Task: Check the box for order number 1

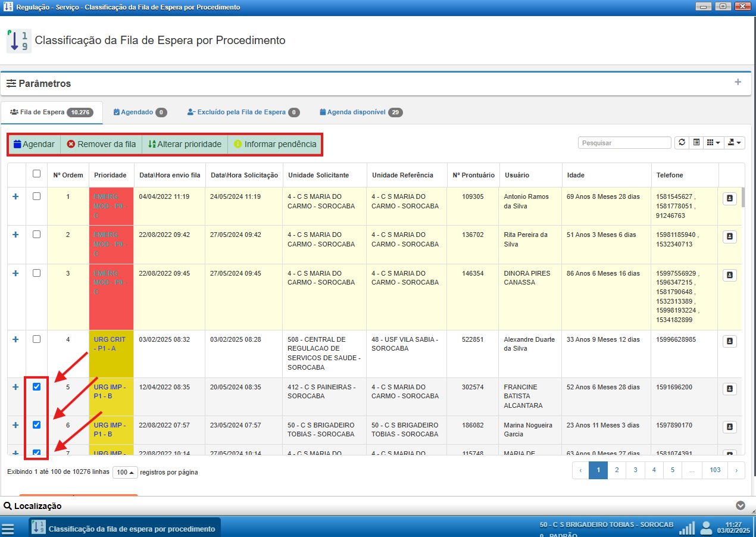Action: point(36,196)
